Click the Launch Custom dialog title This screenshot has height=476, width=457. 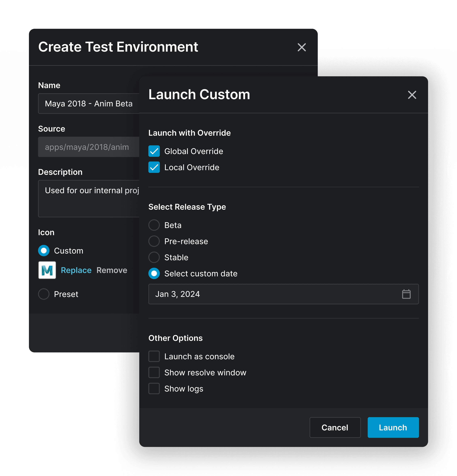(x=199, y=94)
